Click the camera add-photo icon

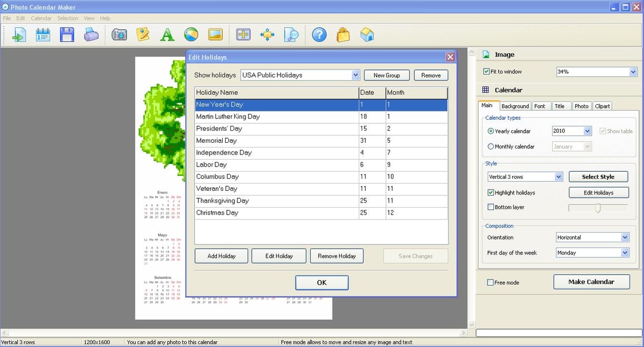tap(119, 35)
